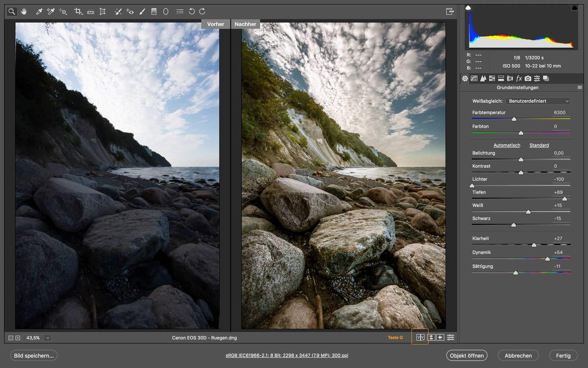The height and width of the screenshot is (368, 588).
Task: Select the Graduated Filter tool
Action: click(x=154, y=11)
